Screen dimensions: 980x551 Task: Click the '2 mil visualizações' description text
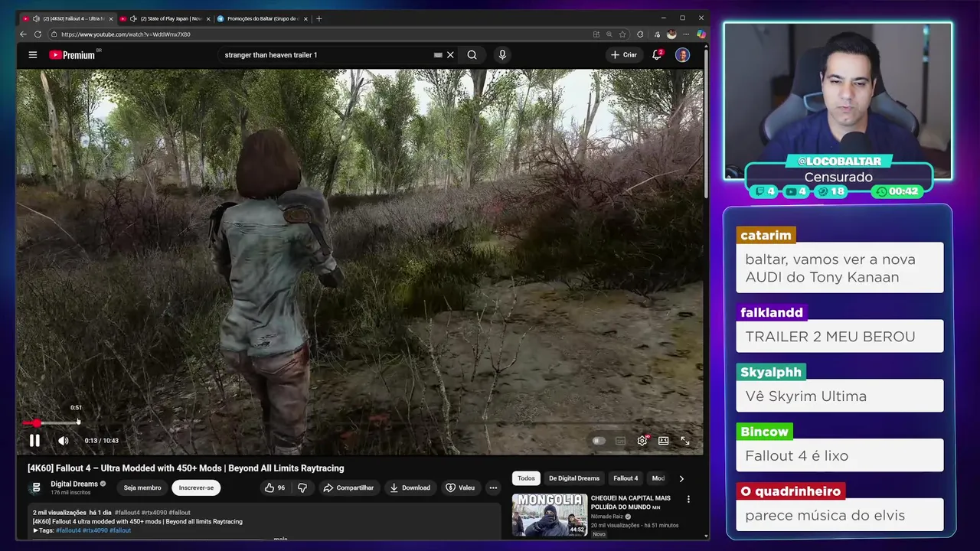coord(60,513)
